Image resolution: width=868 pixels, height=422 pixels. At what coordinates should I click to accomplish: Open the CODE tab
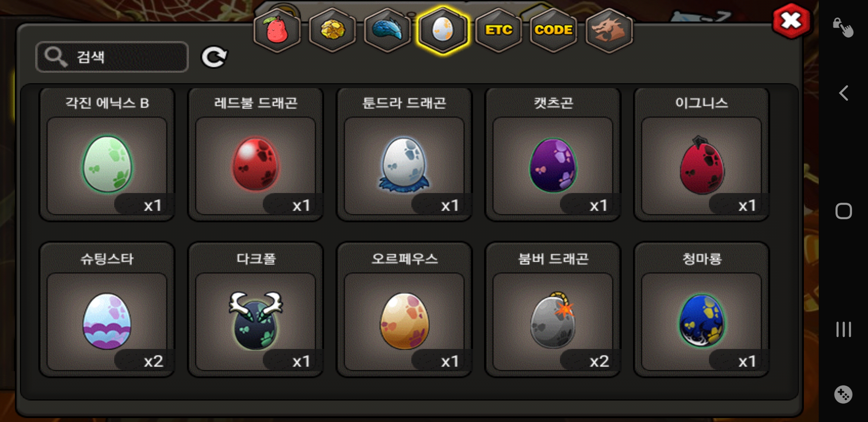(553, 30)
